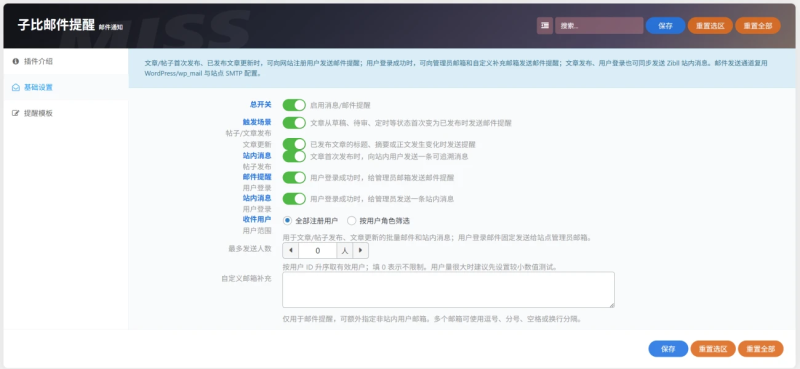Click the 触发场景 field label

tap(257, 122)
